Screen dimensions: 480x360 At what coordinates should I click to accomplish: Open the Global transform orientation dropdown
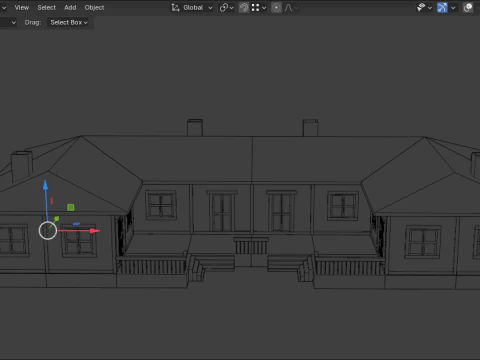(x=192, y=7)
